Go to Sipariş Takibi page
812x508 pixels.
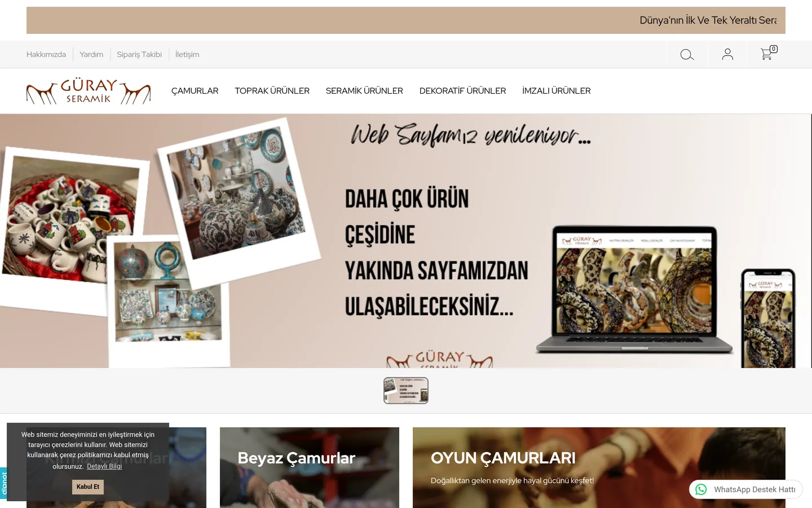tap(139, 55)
